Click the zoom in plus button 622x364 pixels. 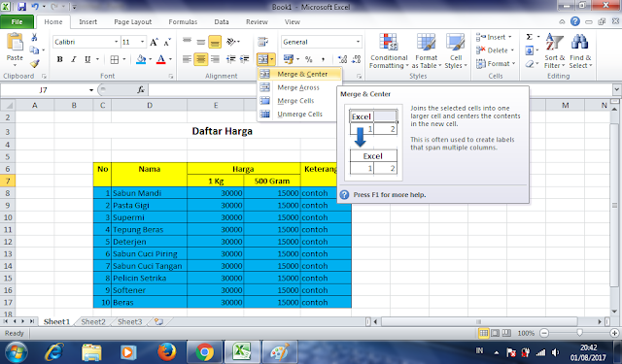pyautogui.click(x=615, y=333)
